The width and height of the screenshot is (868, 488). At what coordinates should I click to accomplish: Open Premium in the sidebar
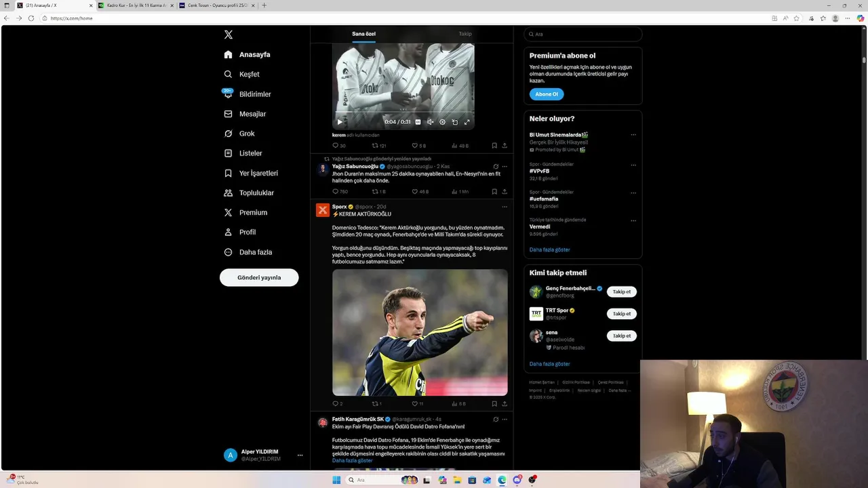pyautogui.click(x=245, y=213)
